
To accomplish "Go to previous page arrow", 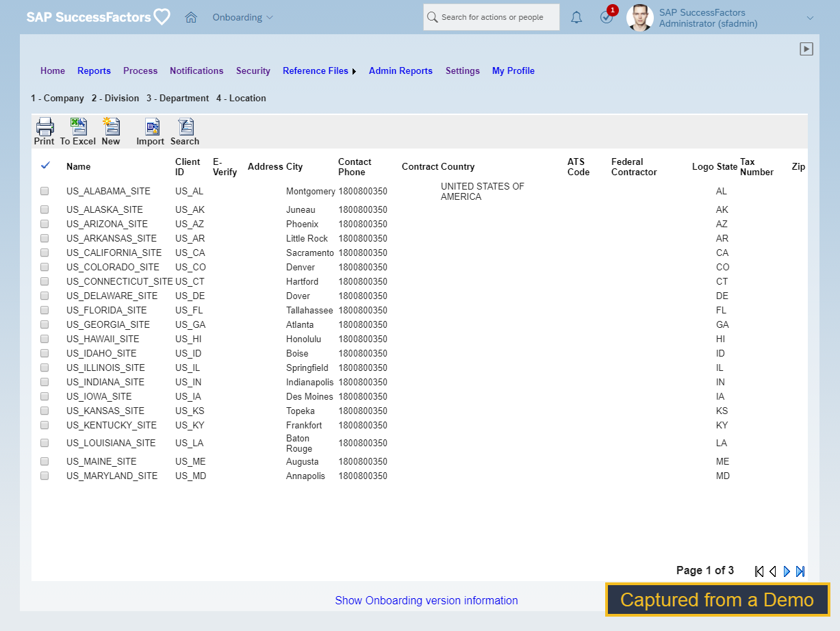I will (773, 571).
